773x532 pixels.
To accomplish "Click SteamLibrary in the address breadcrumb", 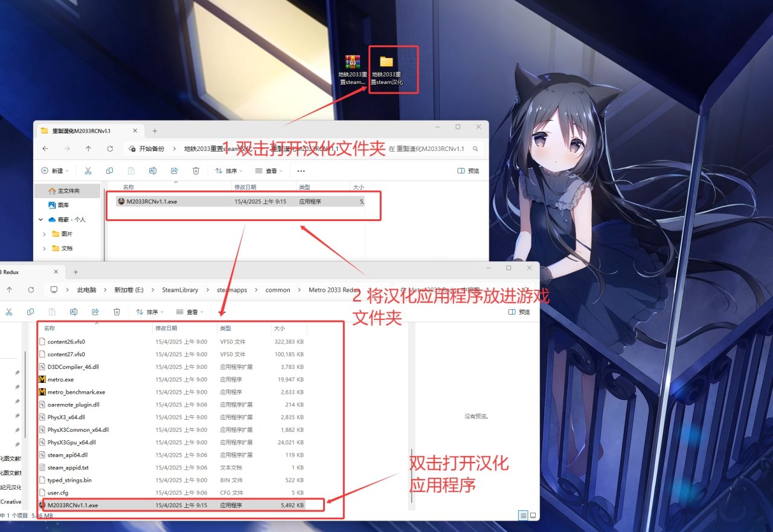I will tap(180, 290).
